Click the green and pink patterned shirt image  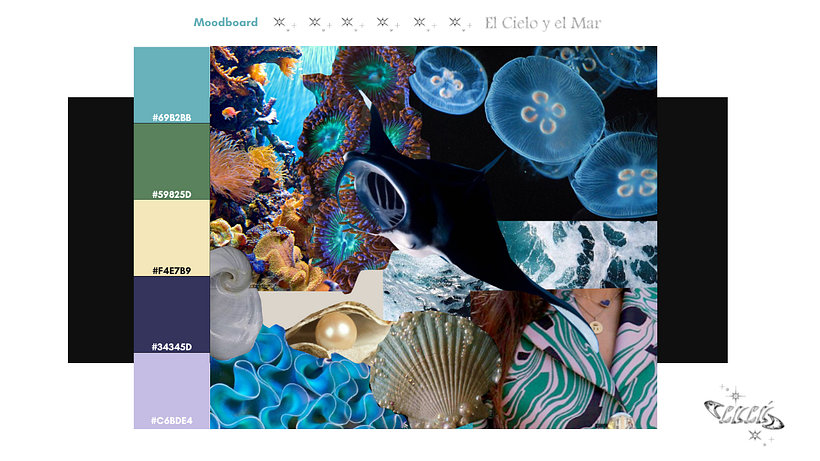click(580, 370)
